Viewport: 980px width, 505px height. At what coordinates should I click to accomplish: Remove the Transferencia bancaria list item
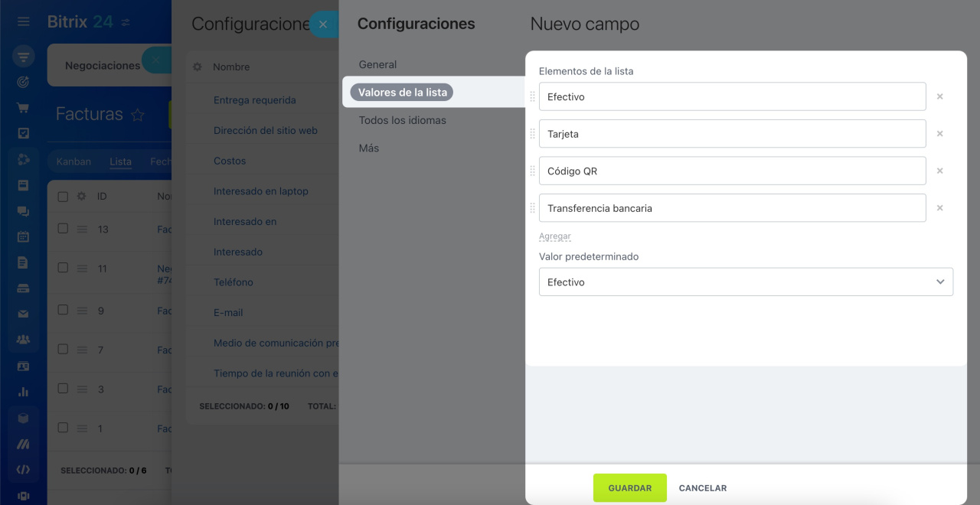tap(940, 208)
